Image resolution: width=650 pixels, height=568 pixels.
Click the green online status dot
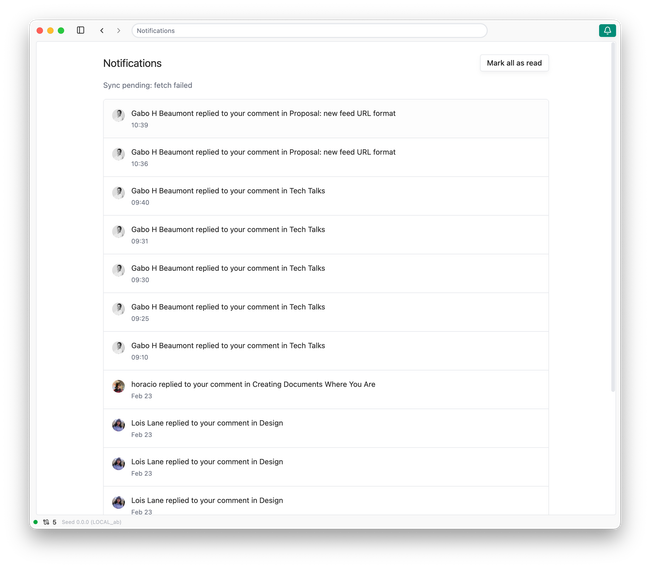point(36,522)
